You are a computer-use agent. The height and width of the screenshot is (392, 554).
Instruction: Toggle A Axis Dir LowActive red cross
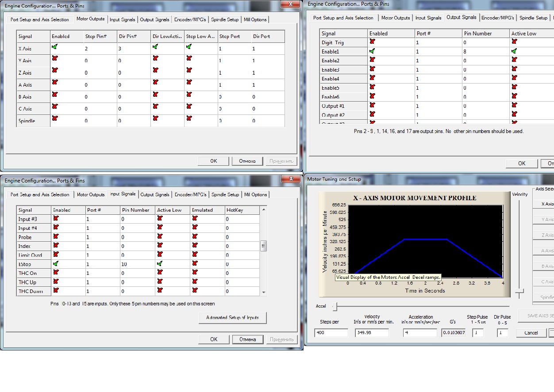pyautogui.click(x=155, y=82)
